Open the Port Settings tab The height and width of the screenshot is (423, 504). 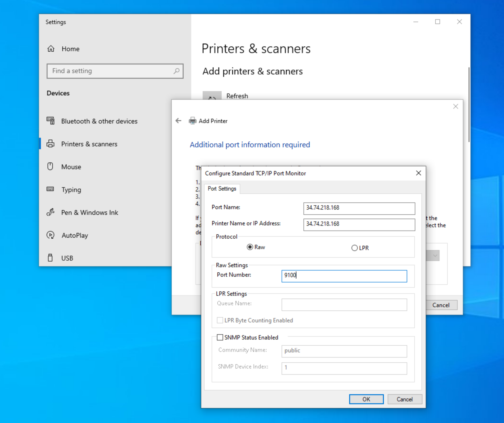pos(222,189)
